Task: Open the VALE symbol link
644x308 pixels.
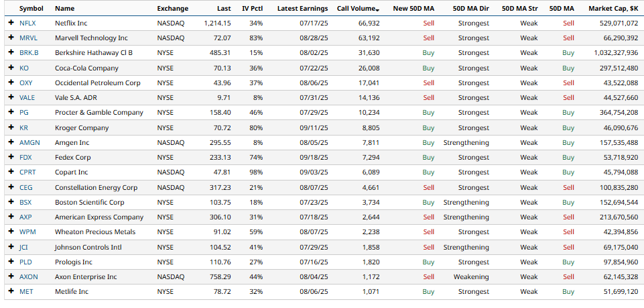Action: 27,97
